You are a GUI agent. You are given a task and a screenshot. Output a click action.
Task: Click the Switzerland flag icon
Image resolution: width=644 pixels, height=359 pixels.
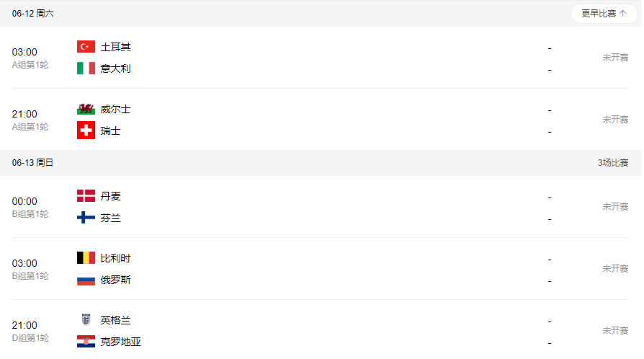tap(86, 130)
